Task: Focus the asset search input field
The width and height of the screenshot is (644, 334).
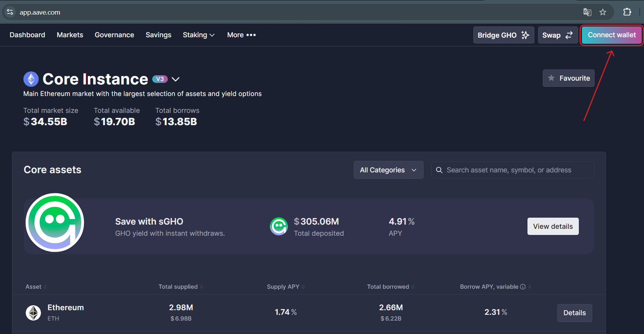Action: 513,170
